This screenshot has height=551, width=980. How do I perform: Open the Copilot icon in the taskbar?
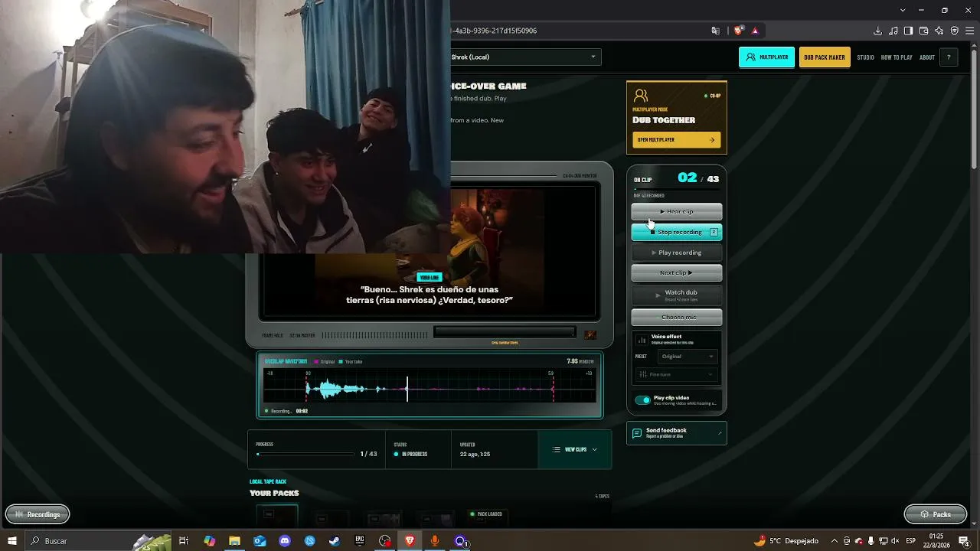click(209, 541)
